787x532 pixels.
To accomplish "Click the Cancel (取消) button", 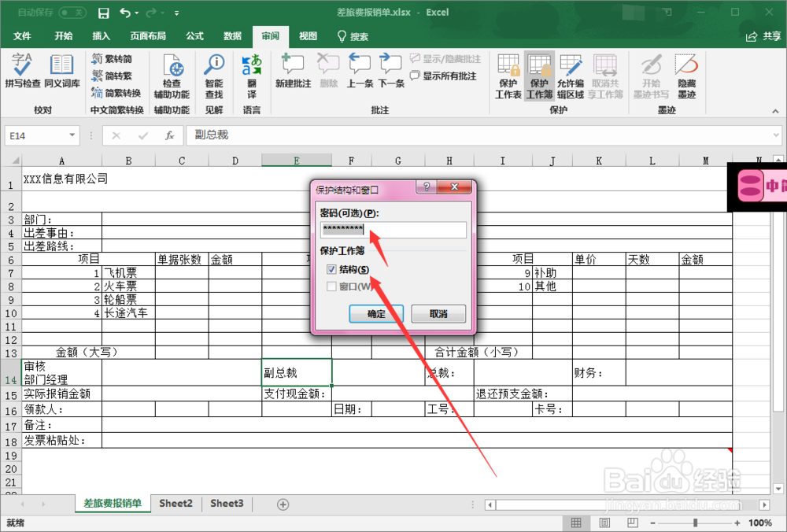I will 438,314.
